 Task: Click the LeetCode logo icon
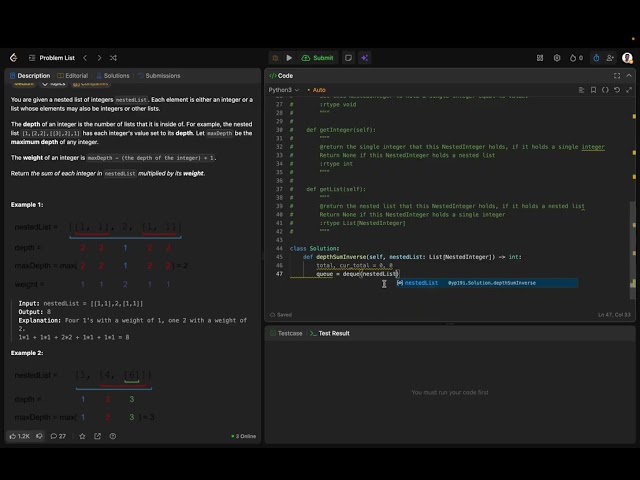pos(13,58)
